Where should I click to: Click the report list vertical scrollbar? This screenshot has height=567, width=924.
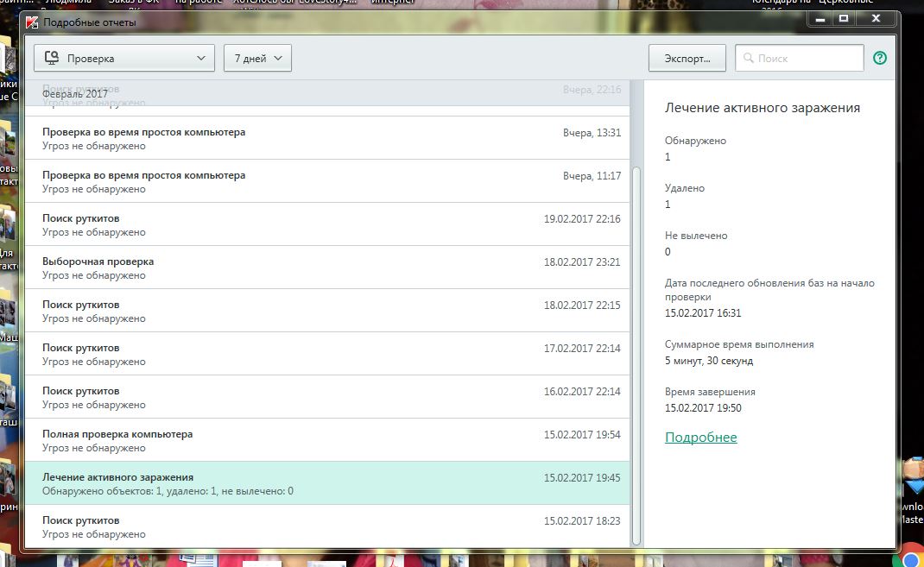click(x=636, y=345)
